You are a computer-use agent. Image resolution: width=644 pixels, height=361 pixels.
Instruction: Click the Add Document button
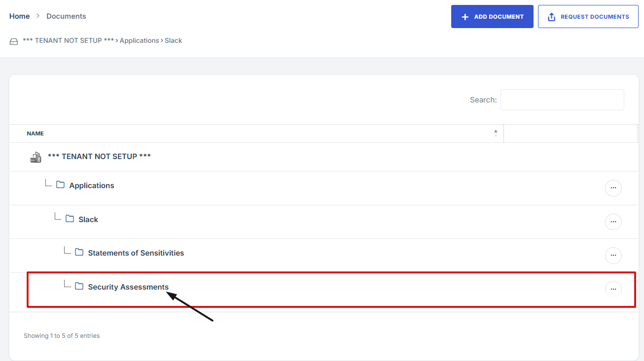[492, 17]
